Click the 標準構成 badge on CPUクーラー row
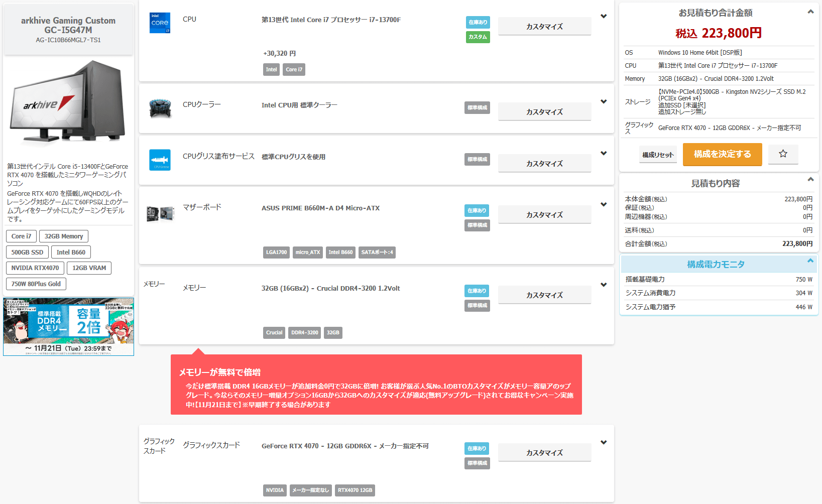 click(477, 108)
